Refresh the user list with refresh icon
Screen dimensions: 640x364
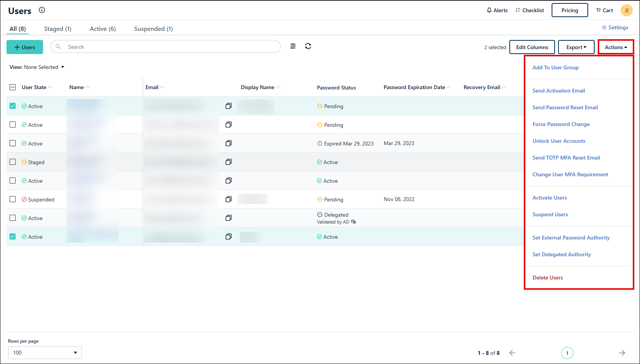point(308,46)
